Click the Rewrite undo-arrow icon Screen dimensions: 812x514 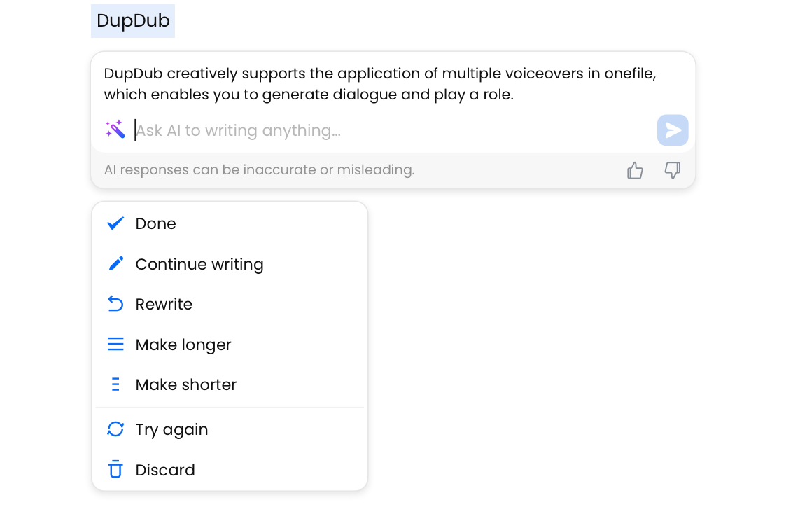(116, 303)
